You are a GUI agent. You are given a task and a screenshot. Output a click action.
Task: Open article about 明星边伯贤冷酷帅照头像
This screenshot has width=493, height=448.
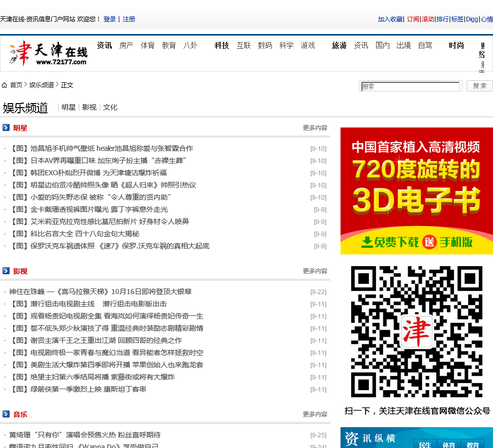[103, 185]
